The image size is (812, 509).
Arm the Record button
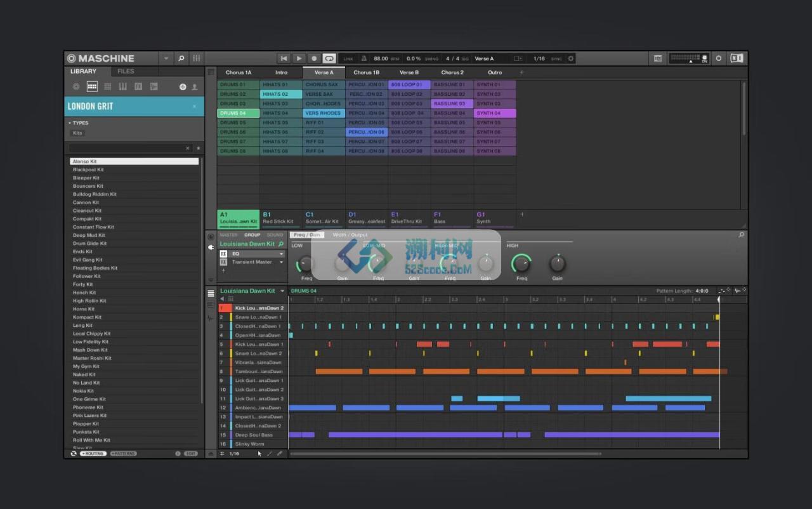tap(314, 58)
